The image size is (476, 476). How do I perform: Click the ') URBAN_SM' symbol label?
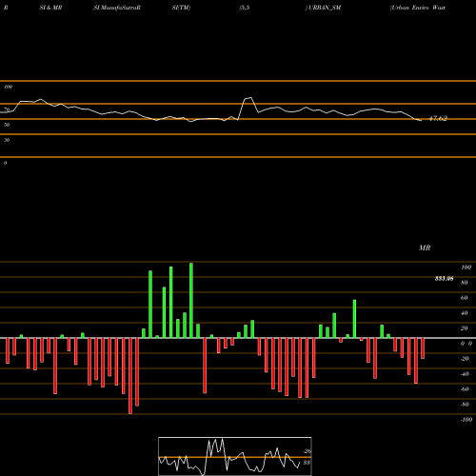tap(323, 8)
